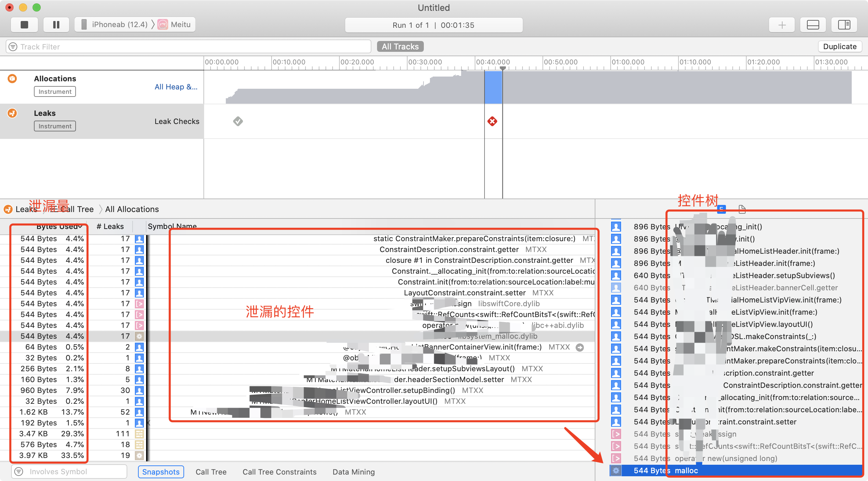Click the red leak marker on the Leak Checks track
The height and width of the screenshot is (481, 868).
coord(492,121)
